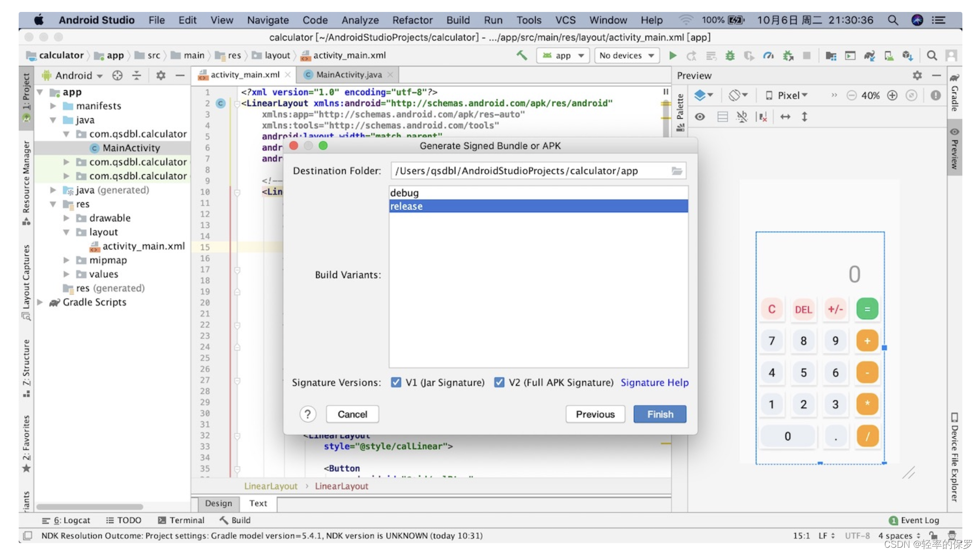Uncheck V2 (Full APK Signature) checkbox

499,382
